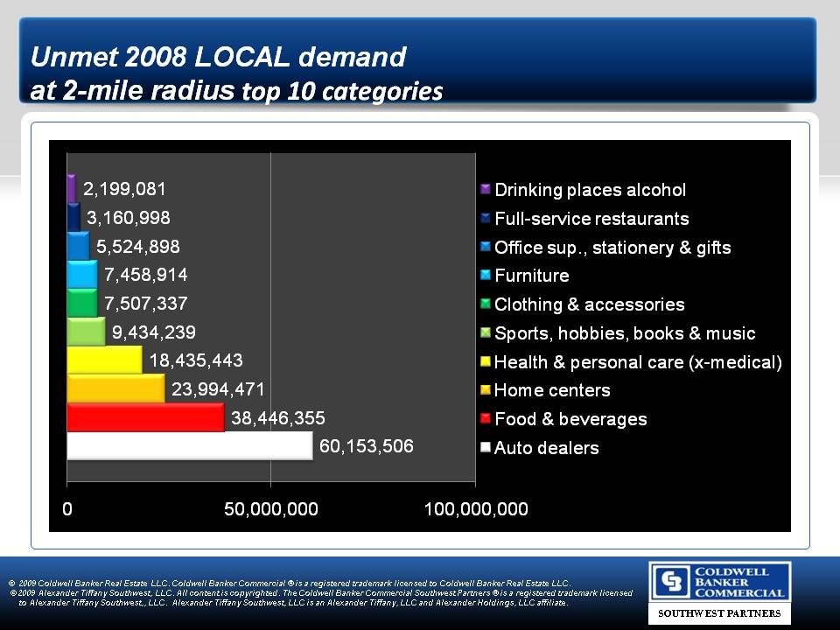Select the white Auto dealers bar
The width and height of the screenshot is (840, 630).
(x=189, y=446)
